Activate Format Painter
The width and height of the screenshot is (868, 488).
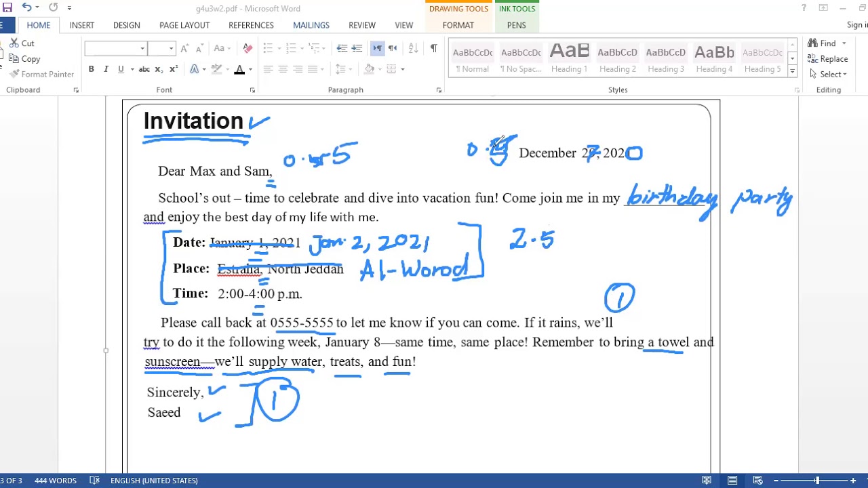point(41,75)
